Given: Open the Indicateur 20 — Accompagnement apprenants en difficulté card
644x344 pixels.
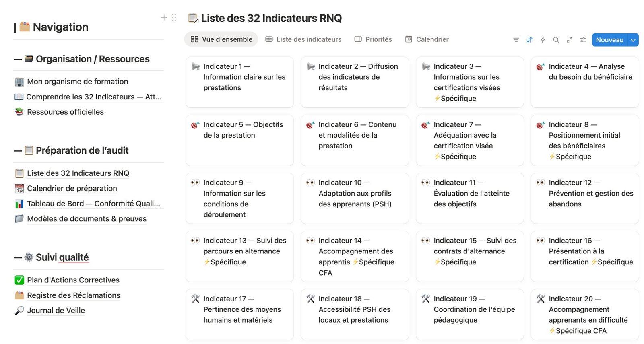Looking at the screenshot, I should 585,315.
